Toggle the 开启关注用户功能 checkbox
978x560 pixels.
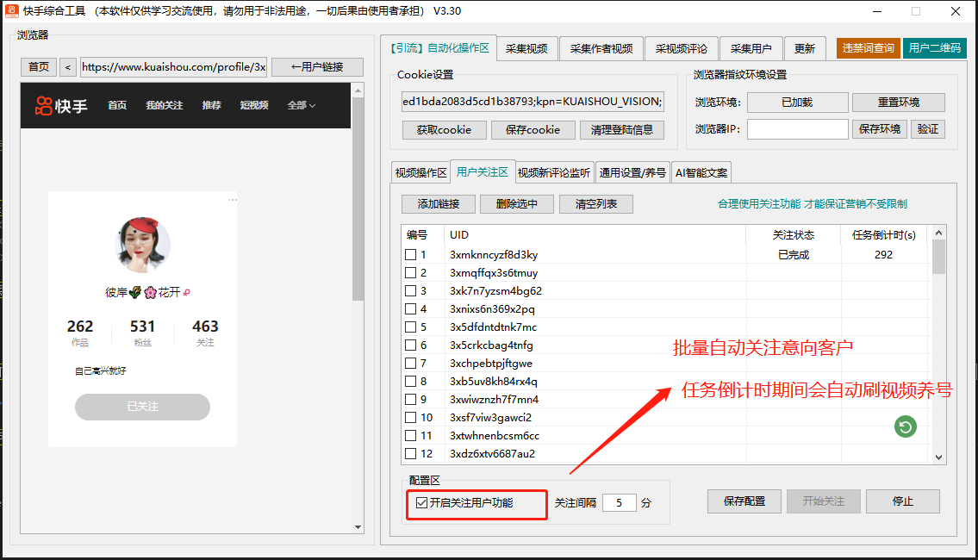(x=421, y=502)
